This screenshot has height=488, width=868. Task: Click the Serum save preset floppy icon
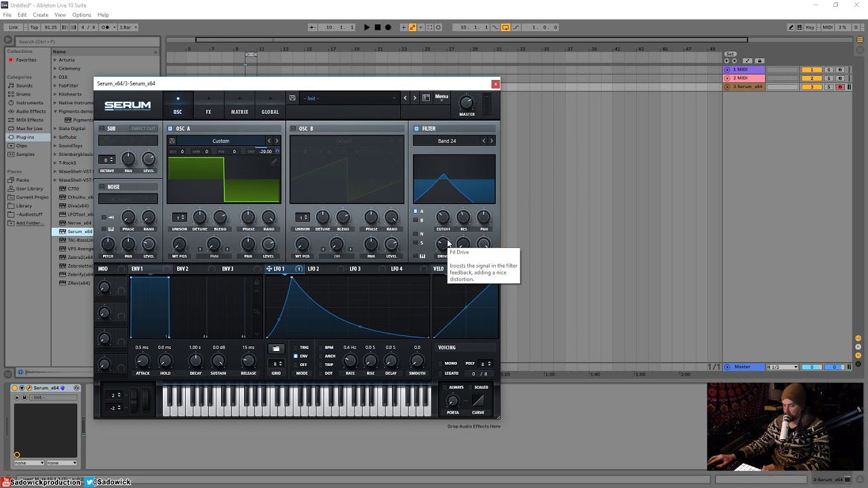coord(292,98)
